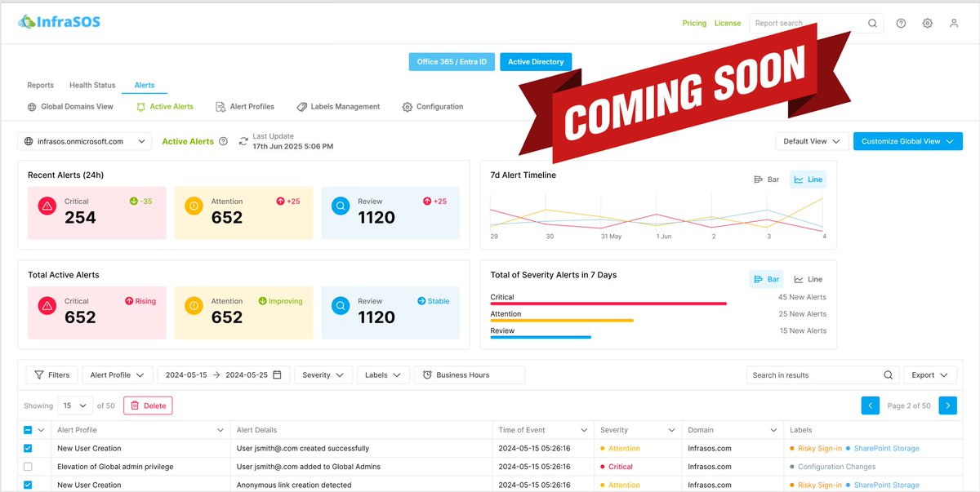Screen dimensions: 980x492
Task: Select Line view for Total of Severity Alerts
Action: tap(808, 279)
